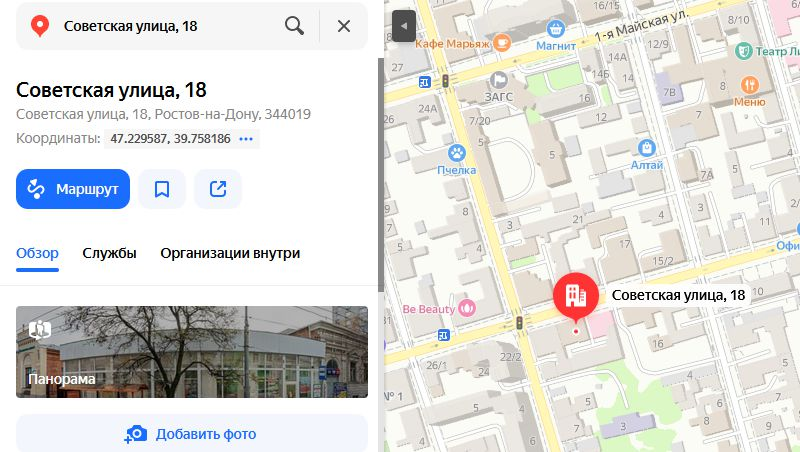
Task: Click the share link icon
Action: pos(218,189)
